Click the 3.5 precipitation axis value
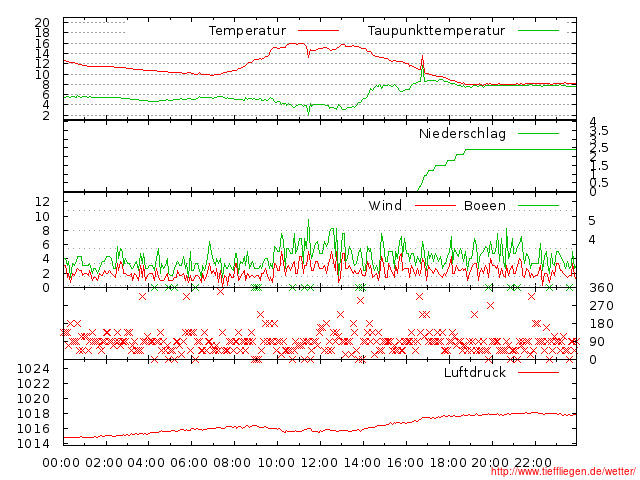 click(x=599, y=131)
